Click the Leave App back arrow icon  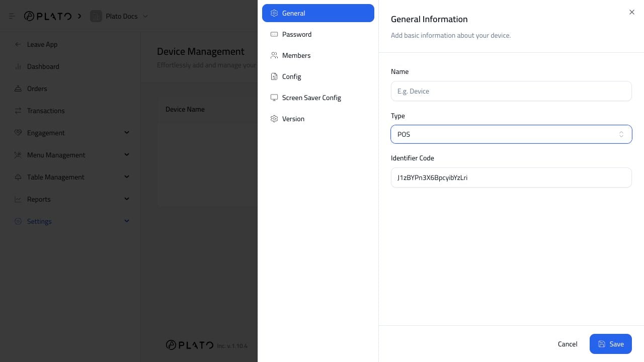[x=18, y=44]
